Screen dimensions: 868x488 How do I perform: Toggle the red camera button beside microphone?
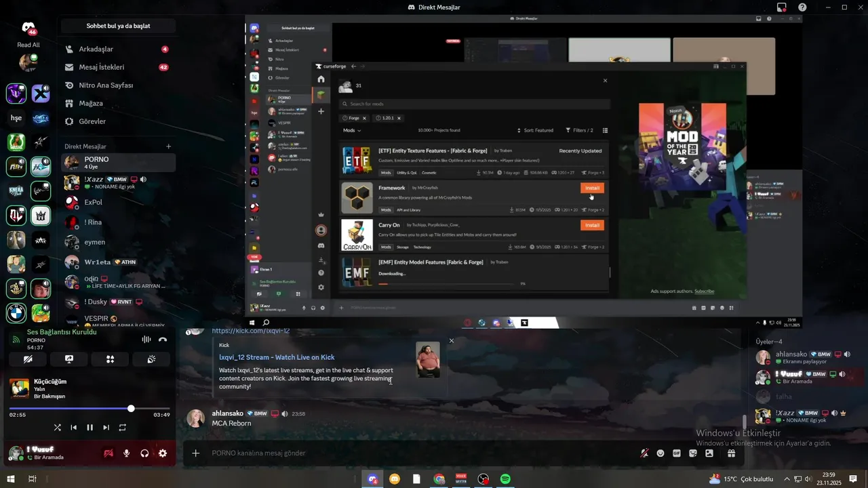[x=108, y=453]
